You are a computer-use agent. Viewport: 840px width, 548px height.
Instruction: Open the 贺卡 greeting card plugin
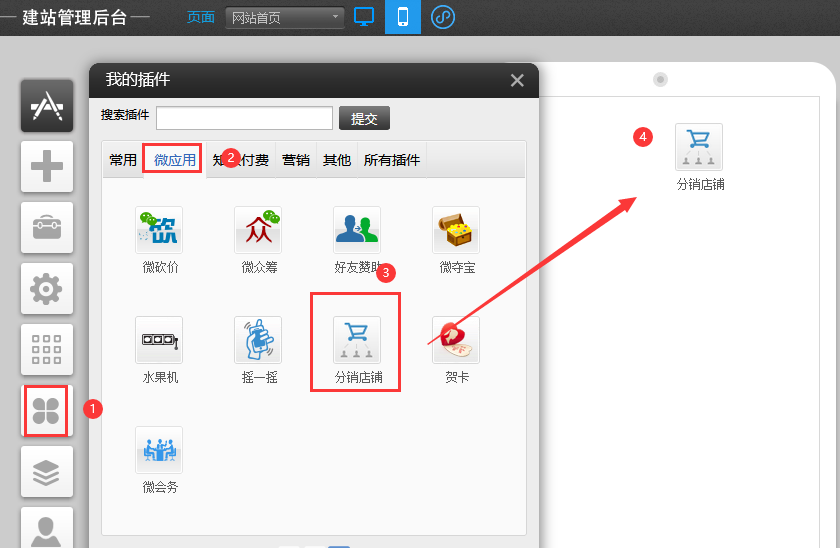[456, 340]
